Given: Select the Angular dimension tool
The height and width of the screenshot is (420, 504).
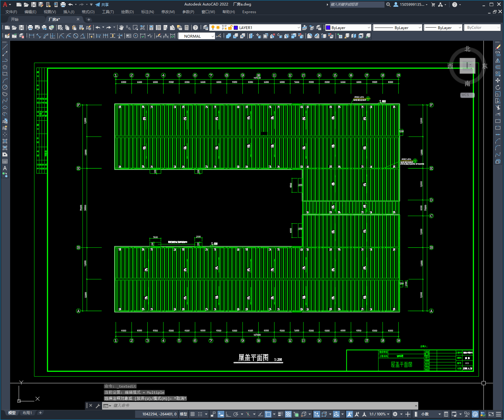Looking at the screenshot, I should 82,36.
